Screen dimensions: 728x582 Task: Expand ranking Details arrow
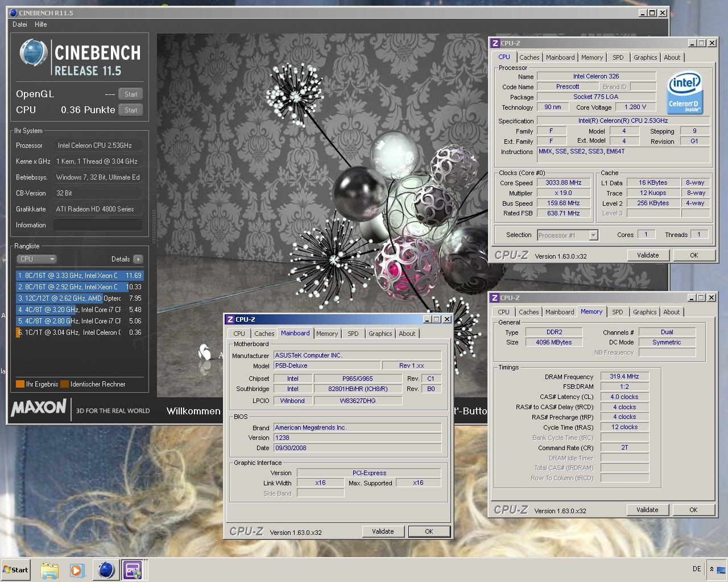[138, 259]
